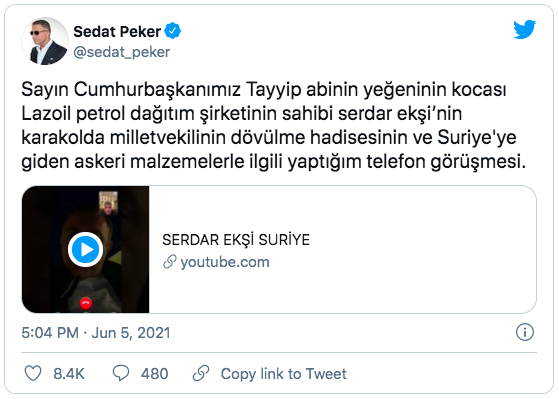Image resolution: width=559 pixels, height=399 pixels.
Task: Click the red hang-up icon in the video preview
Action: [x=86, y=303]
